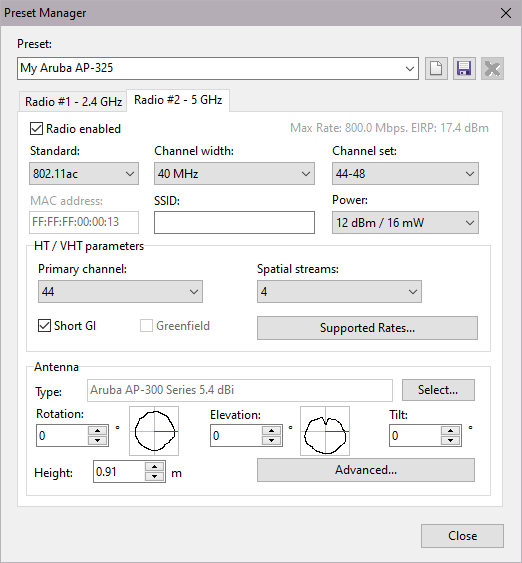Save preset using the floppy disk icon
522x563 pixels.
click(464, 68)
